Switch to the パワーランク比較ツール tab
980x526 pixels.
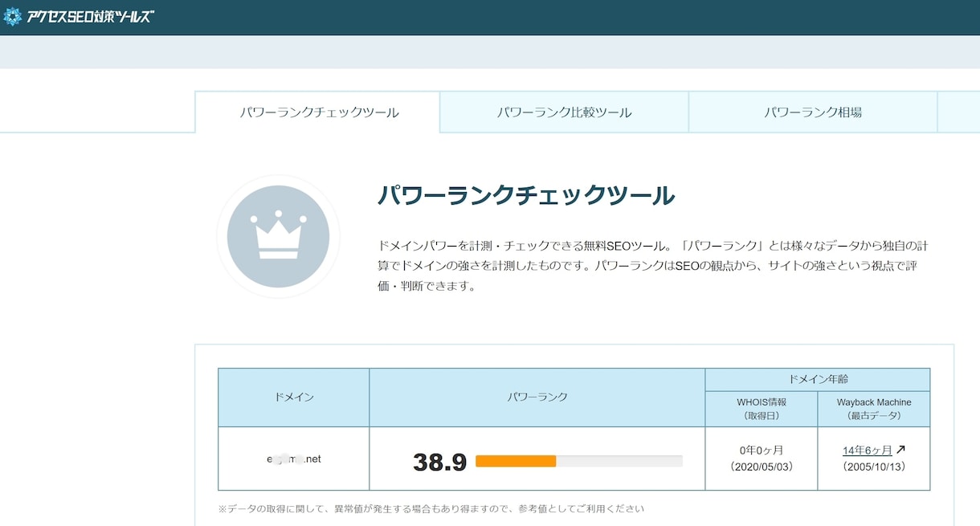coord(564,112)
